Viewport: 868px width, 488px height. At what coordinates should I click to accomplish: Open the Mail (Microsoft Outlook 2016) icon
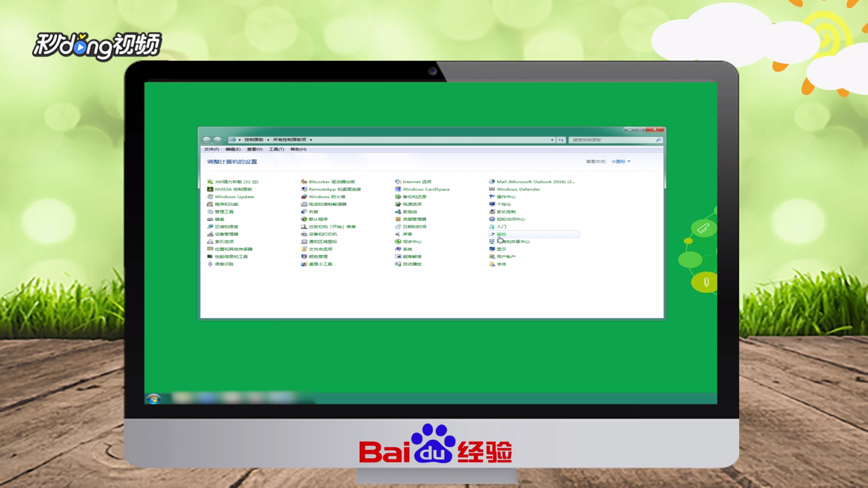click(492, 182)
